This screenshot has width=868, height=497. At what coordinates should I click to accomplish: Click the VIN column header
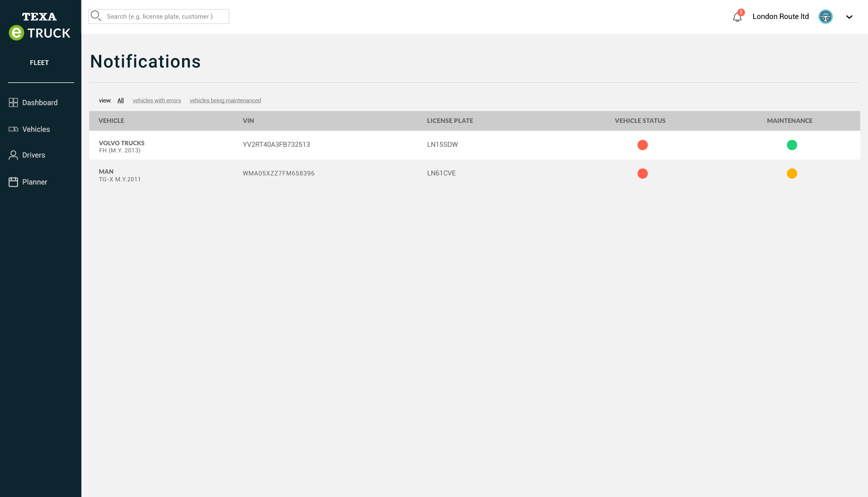point(248,121)
